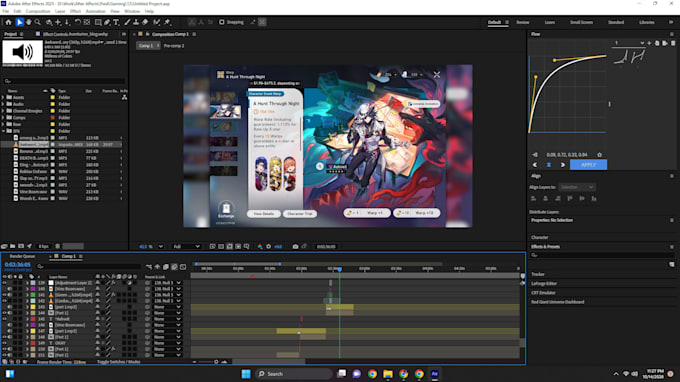Open the Align Layers to dropdown

point(577,187)
